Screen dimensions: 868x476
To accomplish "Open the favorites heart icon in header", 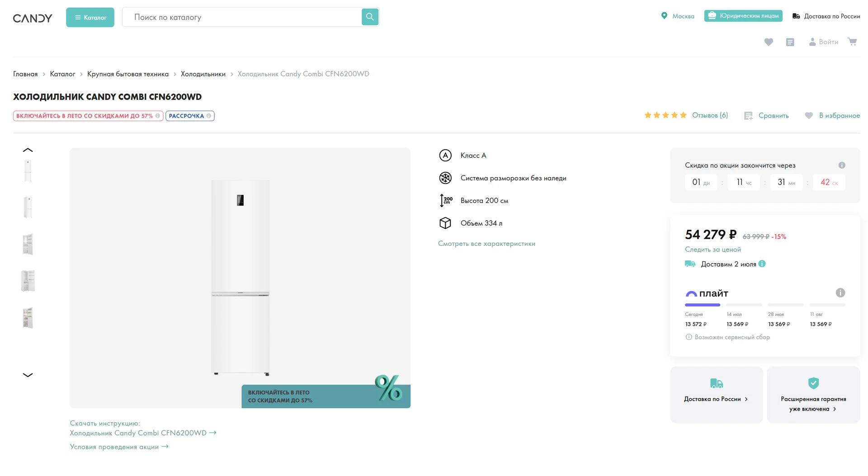I will (769, 42).
